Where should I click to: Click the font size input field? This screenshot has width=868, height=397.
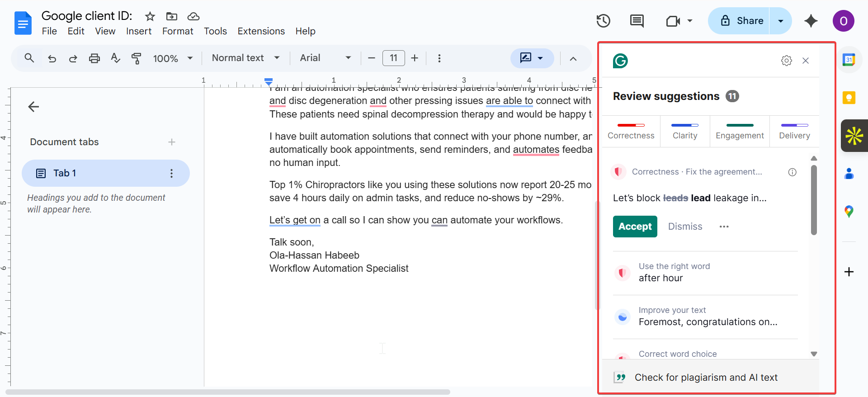click(393, 58)
